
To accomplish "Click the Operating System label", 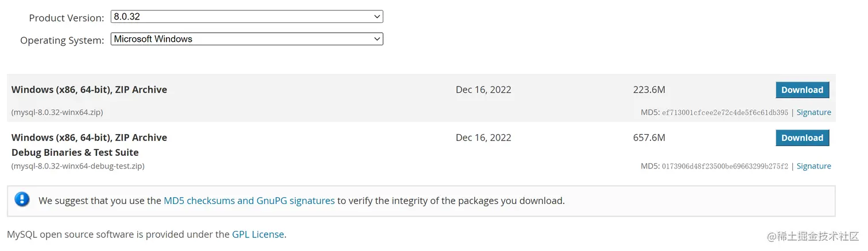I will (x=62, y=40).
